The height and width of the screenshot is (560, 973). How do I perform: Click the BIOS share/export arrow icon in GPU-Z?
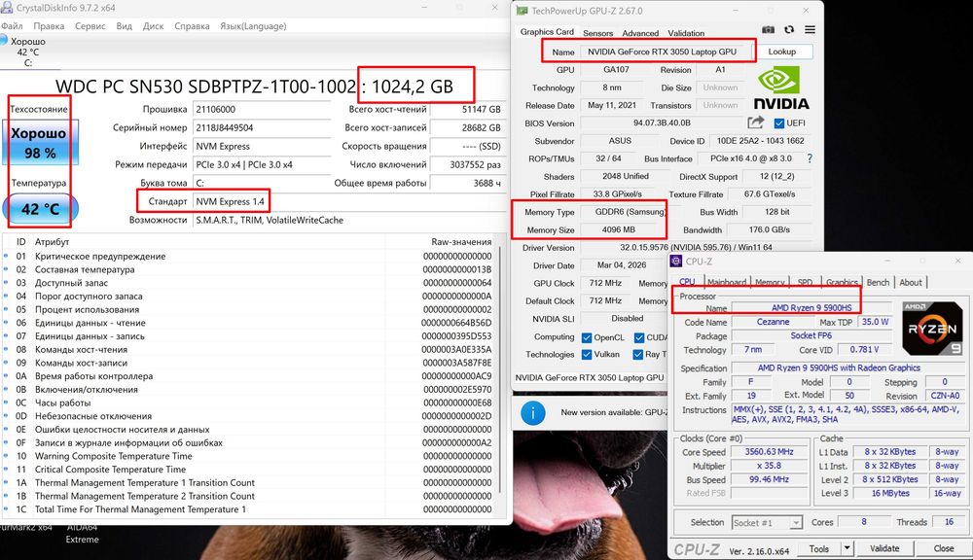(755, 122)
